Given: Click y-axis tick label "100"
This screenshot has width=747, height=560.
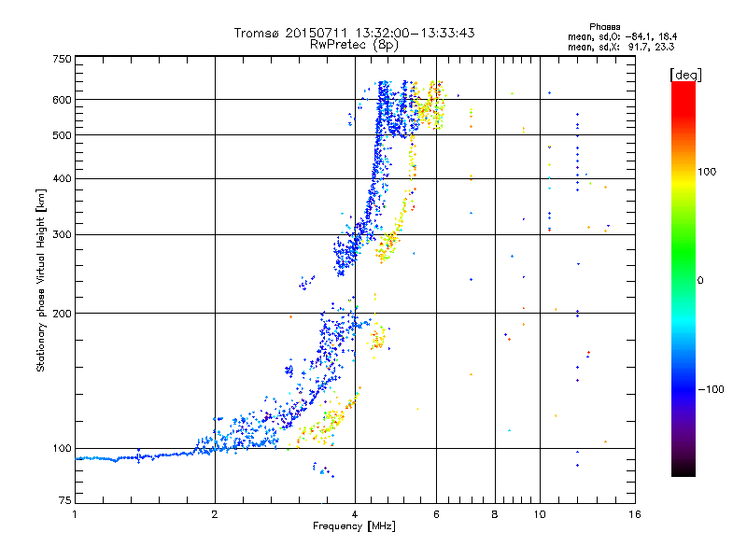Looking at the screenshot, I should coord(62,449).
